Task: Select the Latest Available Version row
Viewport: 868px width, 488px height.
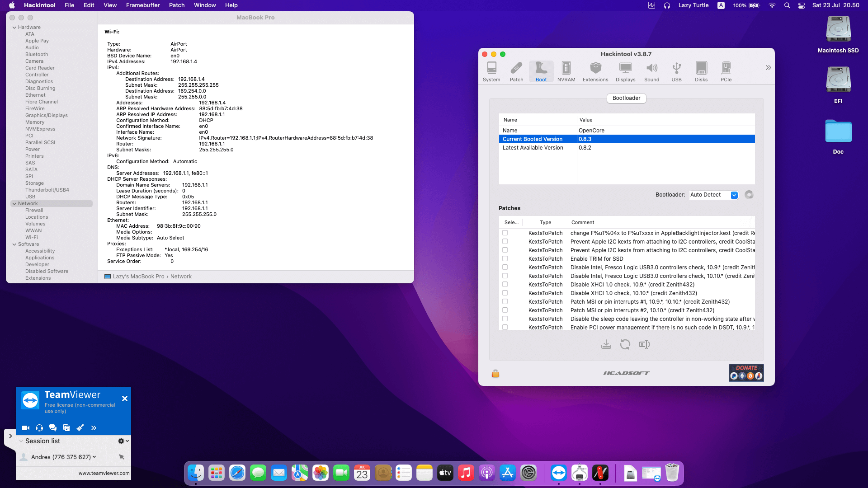Action: click(627, 148)
